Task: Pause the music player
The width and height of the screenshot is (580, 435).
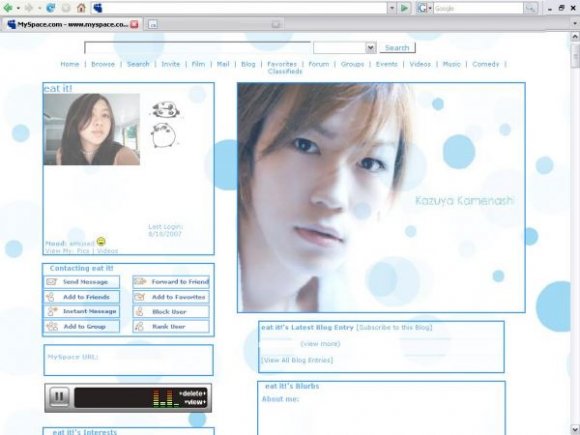Action: [59, 397]
